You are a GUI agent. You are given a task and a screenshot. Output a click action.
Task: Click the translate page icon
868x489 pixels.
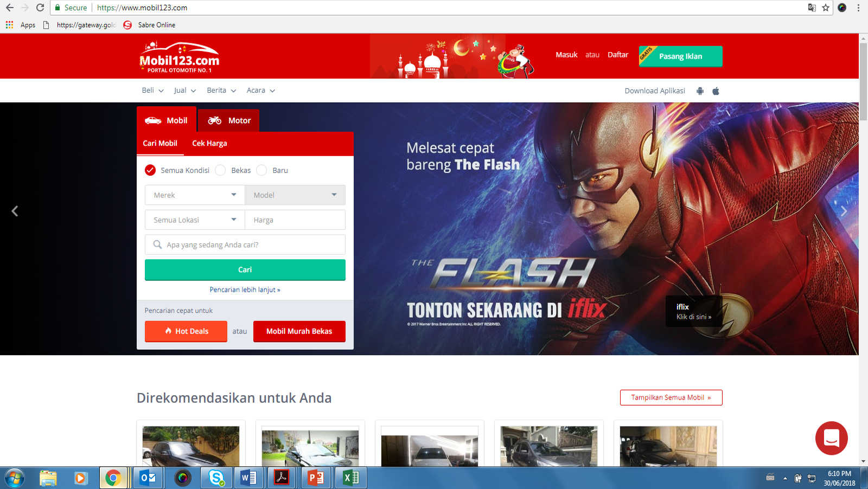click(x=812, y=8)
